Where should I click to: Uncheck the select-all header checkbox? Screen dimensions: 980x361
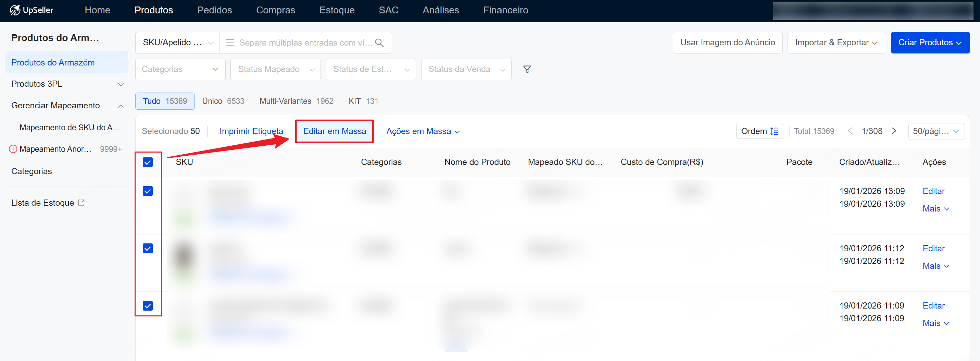point(148,162)
